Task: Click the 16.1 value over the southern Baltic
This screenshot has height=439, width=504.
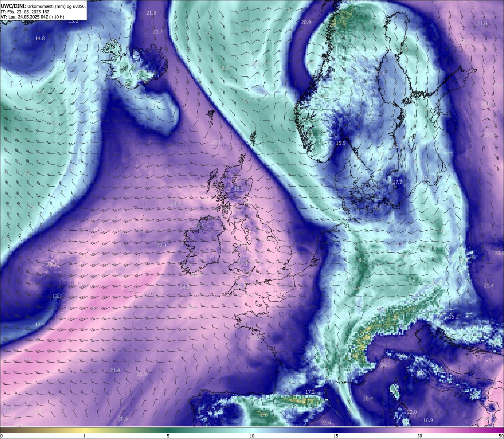Action: pyautogui.click(x=377, y=208)
